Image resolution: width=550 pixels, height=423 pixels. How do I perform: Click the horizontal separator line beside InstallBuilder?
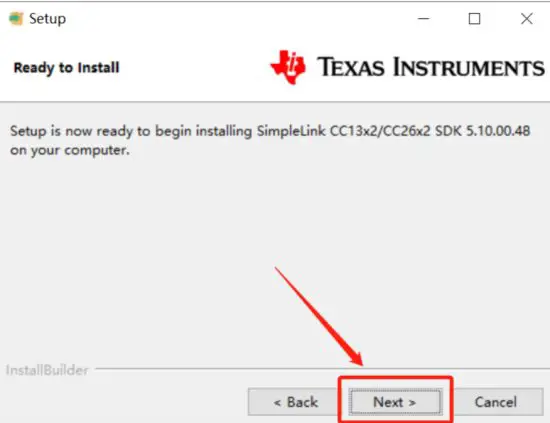[322, 369]
